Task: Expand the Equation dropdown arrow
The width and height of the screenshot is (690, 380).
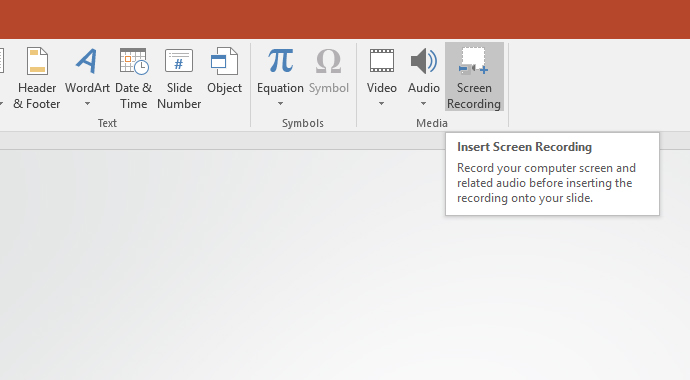Action: point(280,104)
